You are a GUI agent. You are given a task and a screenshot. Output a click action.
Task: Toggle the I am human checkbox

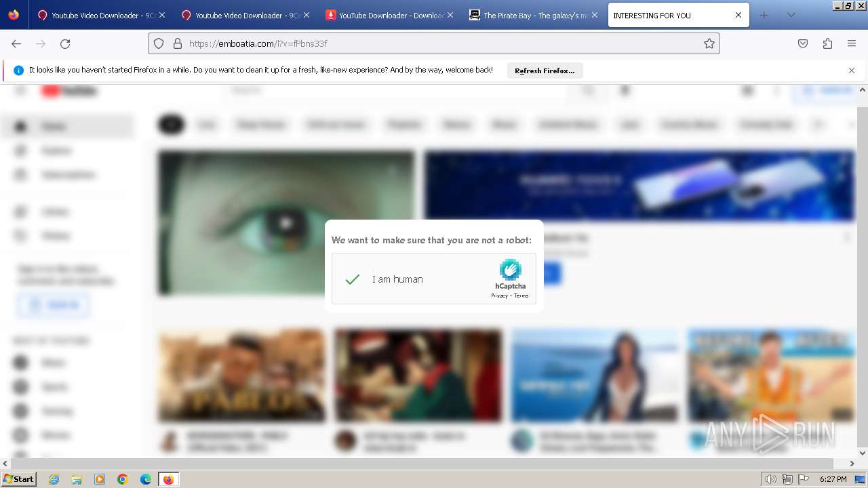(x=352, y=279)
